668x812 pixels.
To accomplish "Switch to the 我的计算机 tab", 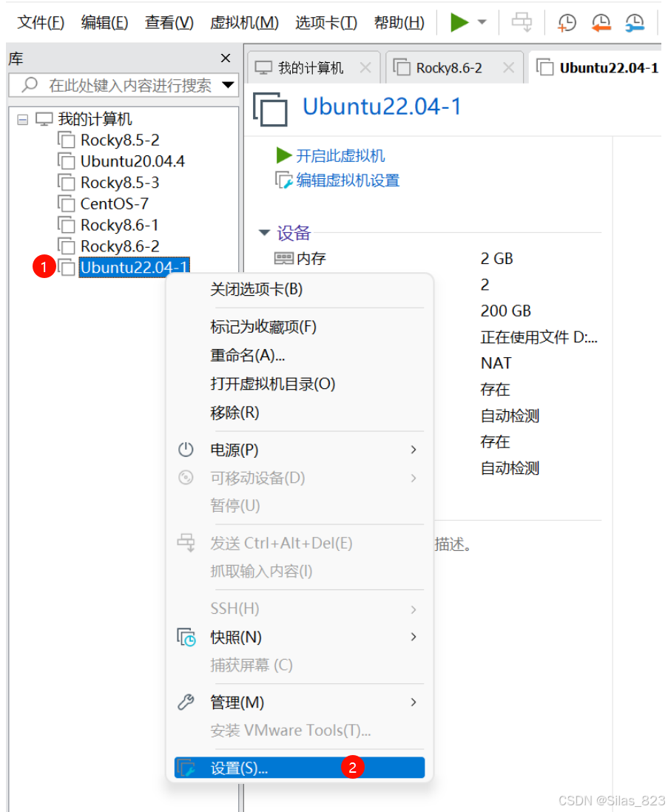I will 310,68.
